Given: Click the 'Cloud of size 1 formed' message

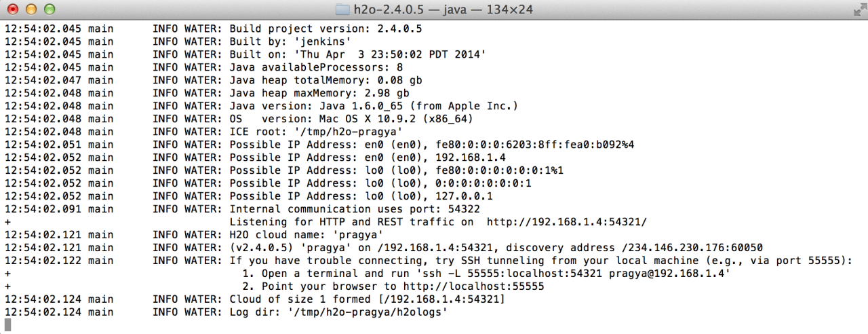Looking at the screenshot, I should [x=300, y=299].
